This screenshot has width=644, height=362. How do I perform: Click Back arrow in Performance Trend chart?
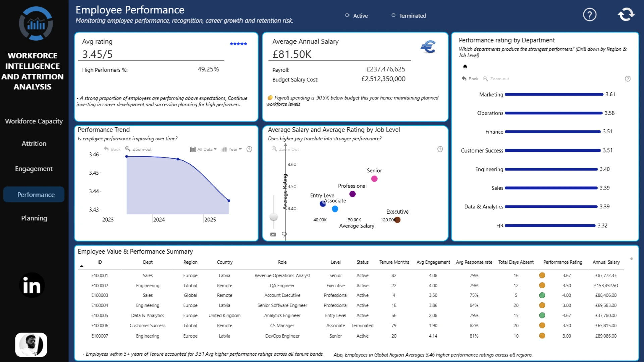click(x=112, y=149)
